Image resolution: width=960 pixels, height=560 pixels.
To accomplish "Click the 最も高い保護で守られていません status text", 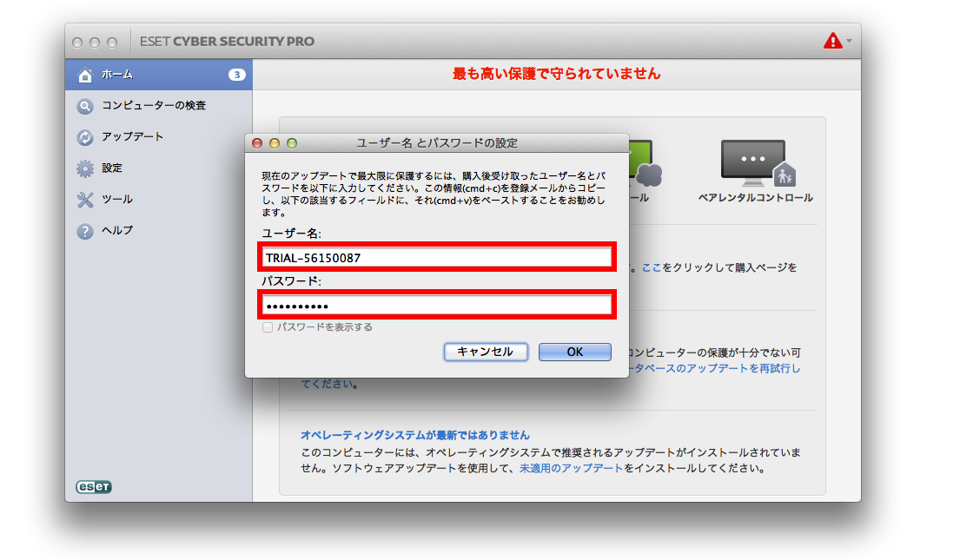I will 557,74.
